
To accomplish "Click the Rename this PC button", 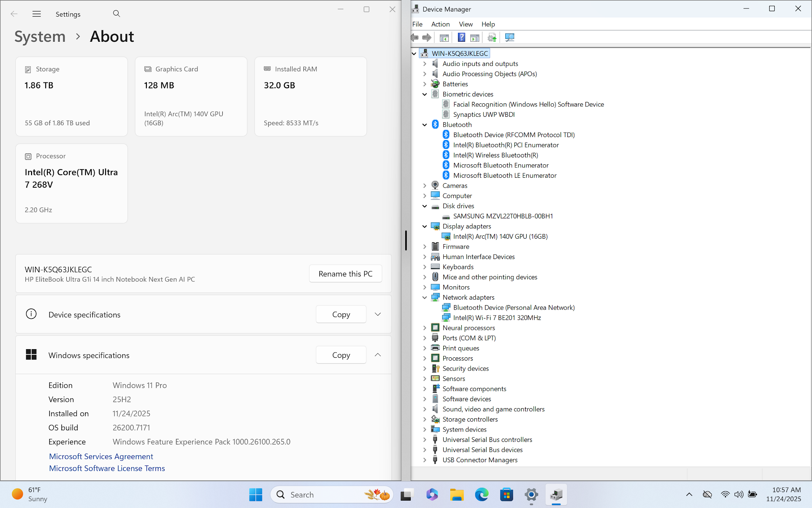I will tap(345, 274).
